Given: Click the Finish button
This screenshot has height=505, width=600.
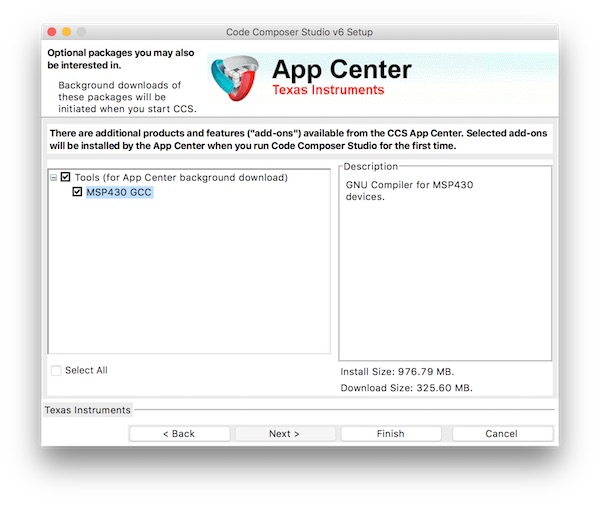Looking at the screenshot, I should [x=391, y=433].
